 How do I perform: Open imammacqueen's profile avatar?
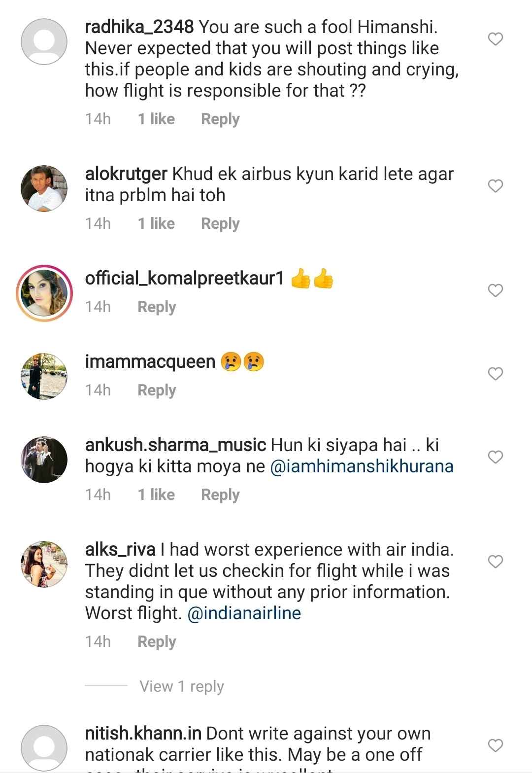click(44, 376)
